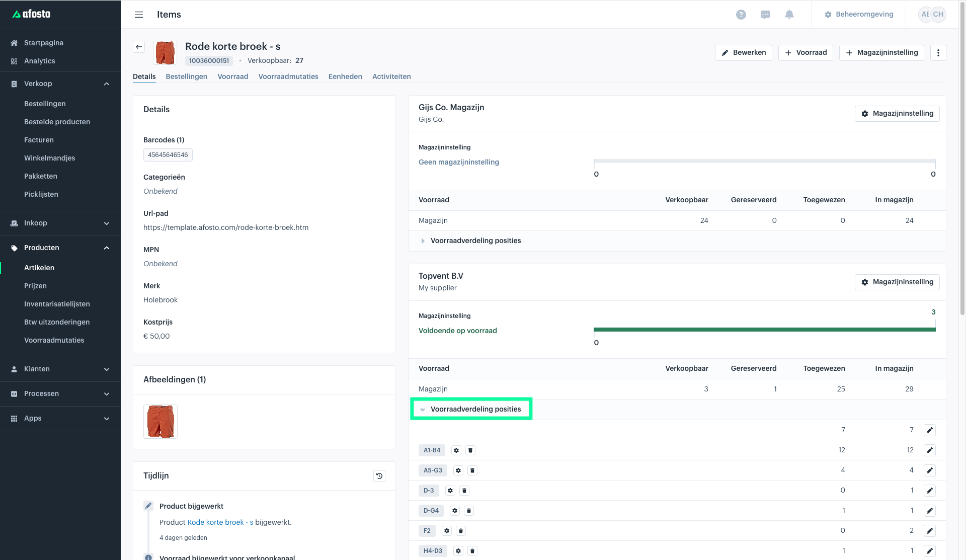Viewport: 966px width, 560px height.
Task: Open the Beheeromgeving link
Action: pos(859,15)
